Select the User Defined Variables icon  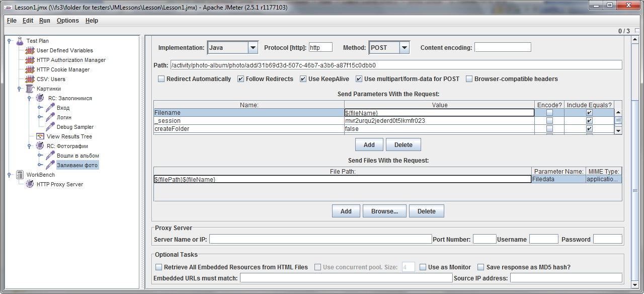(30, 50)
